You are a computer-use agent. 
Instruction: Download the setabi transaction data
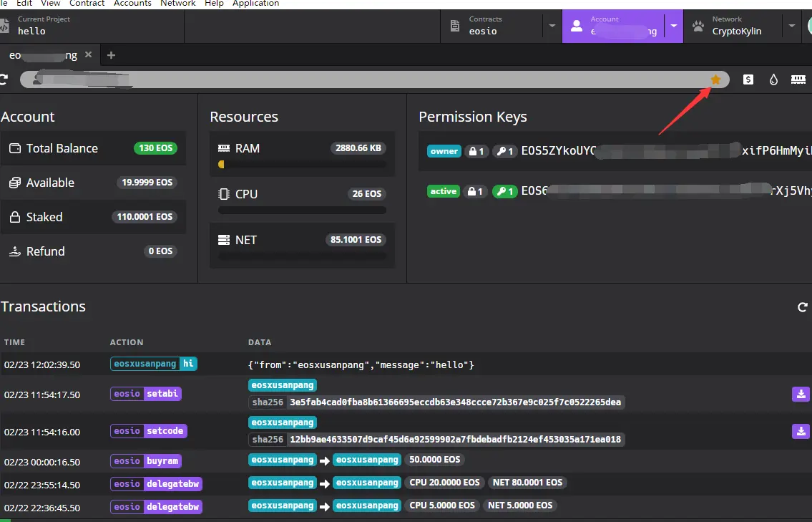tap(801, 394)
